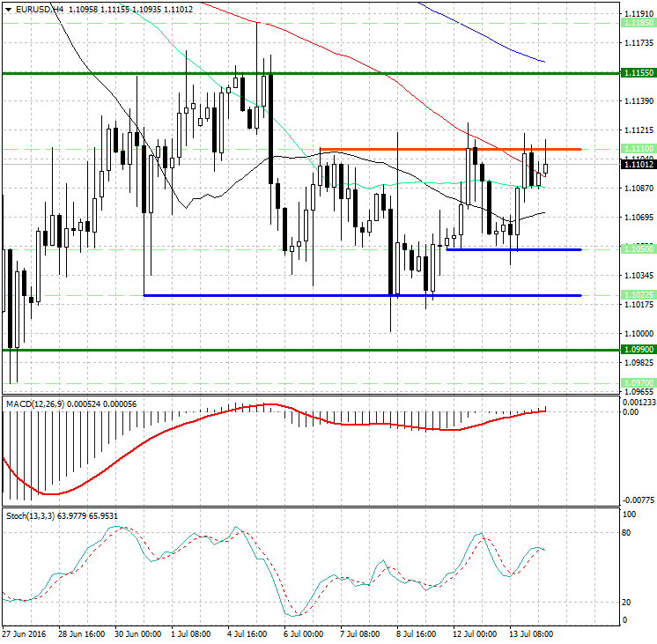The image size is (657, 644).
Task: Click the current price tag 1.11012
Action: click(639, 164)
